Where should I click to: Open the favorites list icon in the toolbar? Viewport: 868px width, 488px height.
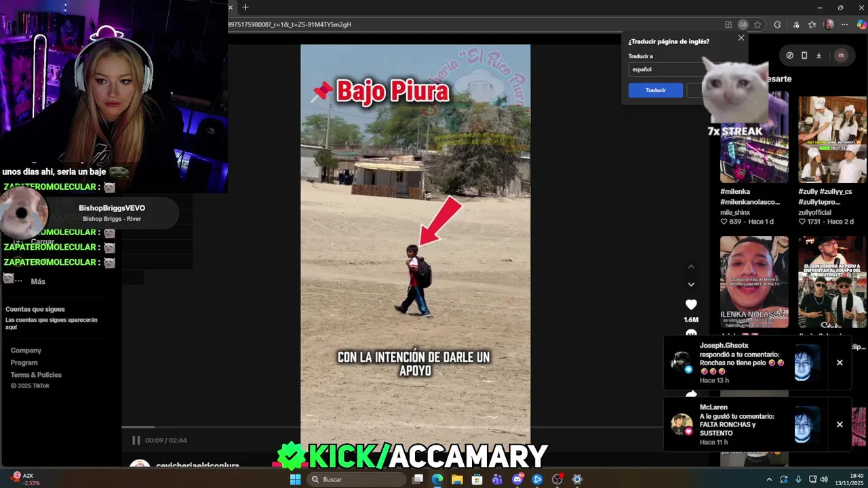point(812,24)
